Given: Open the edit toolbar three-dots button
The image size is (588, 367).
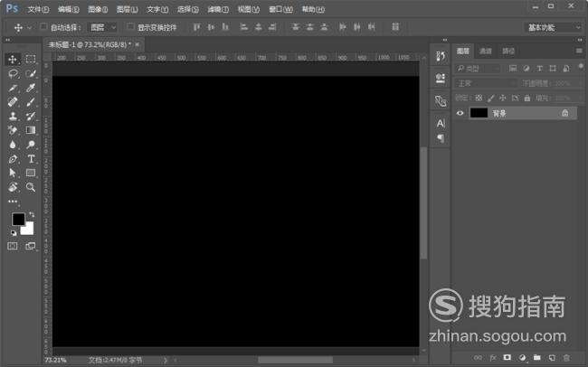Looking at the screenshot, I should point(13,202).
